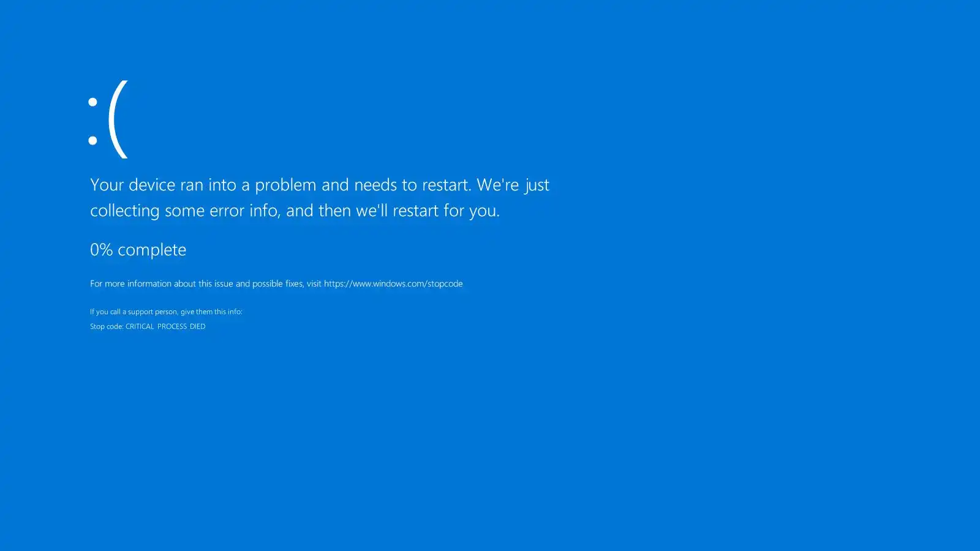Click the words 'possible fixes' in info line
Screen dimensions: 980x551
[x=277, y=283]
